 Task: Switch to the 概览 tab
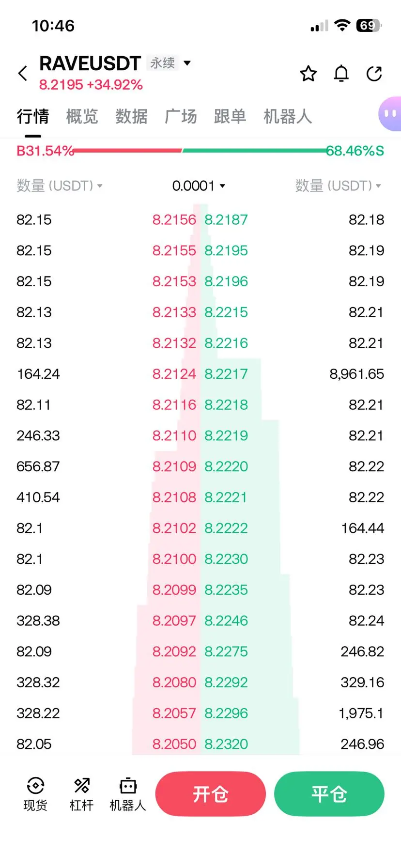tap(82, 117)
